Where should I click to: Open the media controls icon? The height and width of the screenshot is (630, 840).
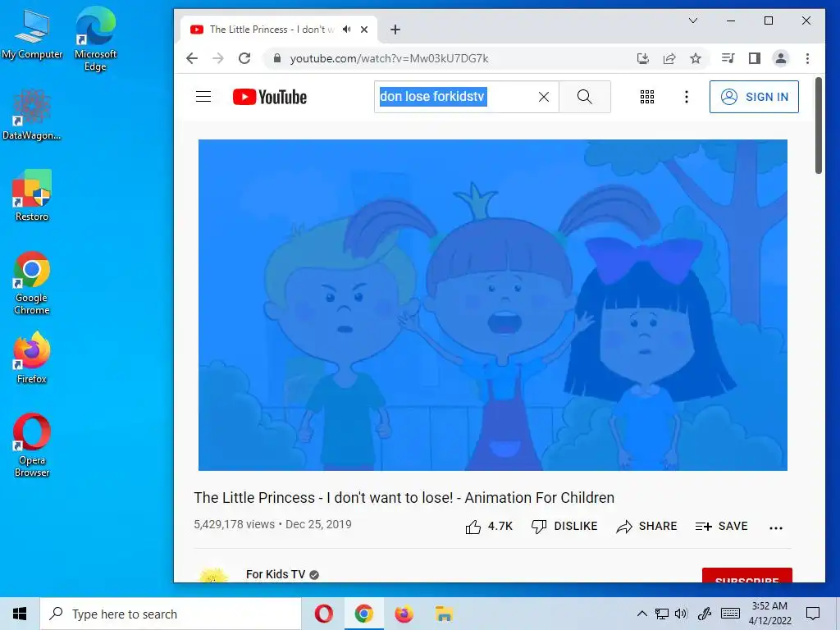pos(728,58)
